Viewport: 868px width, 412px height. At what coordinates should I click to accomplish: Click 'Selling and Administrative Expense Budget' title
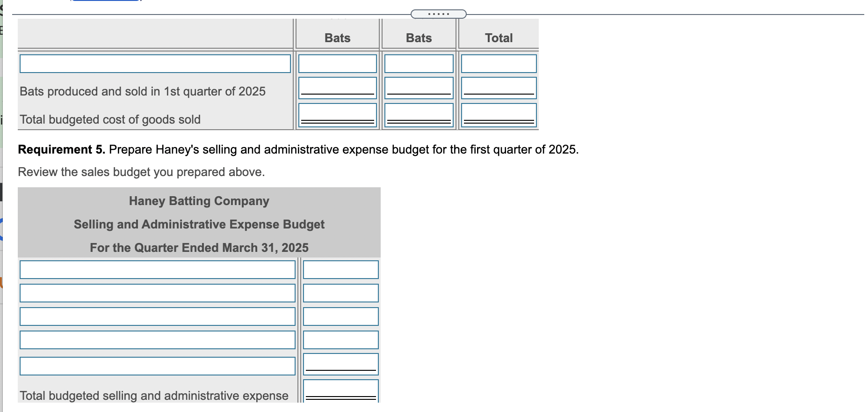(199, 224)
